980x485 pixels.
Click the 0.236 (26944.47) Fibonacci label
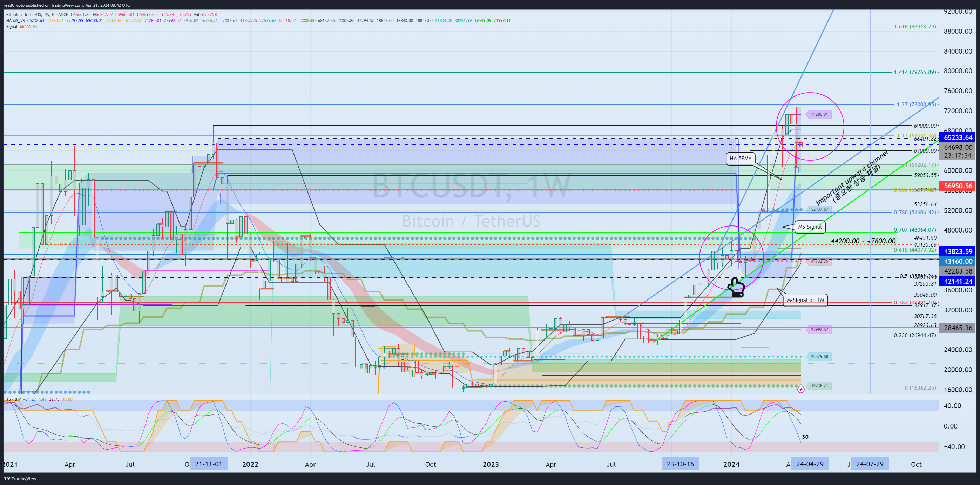[915, 335]
